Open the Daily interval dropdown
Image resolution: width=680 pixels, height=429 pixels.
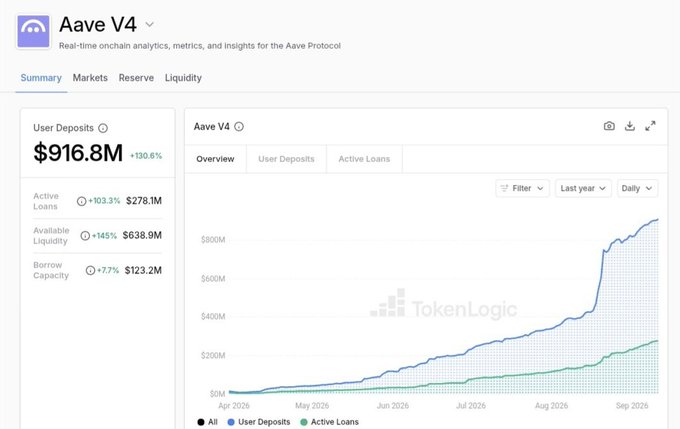coord(637,188)
